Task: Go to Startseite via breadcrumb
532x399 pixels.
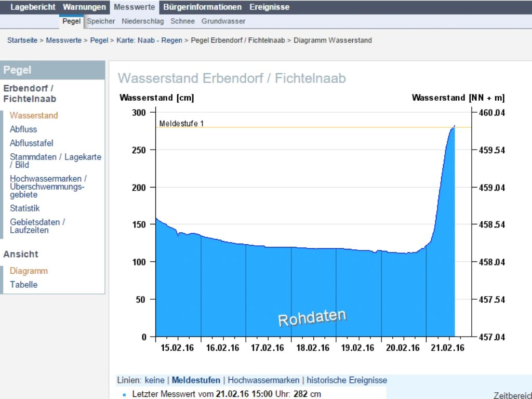Action: (22, 41)
